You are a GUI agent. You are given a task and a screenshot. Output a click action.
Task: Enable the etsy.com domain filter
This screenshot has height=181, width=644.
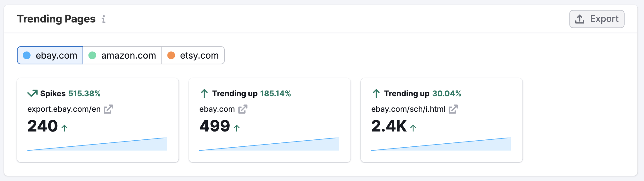[193, 55]
